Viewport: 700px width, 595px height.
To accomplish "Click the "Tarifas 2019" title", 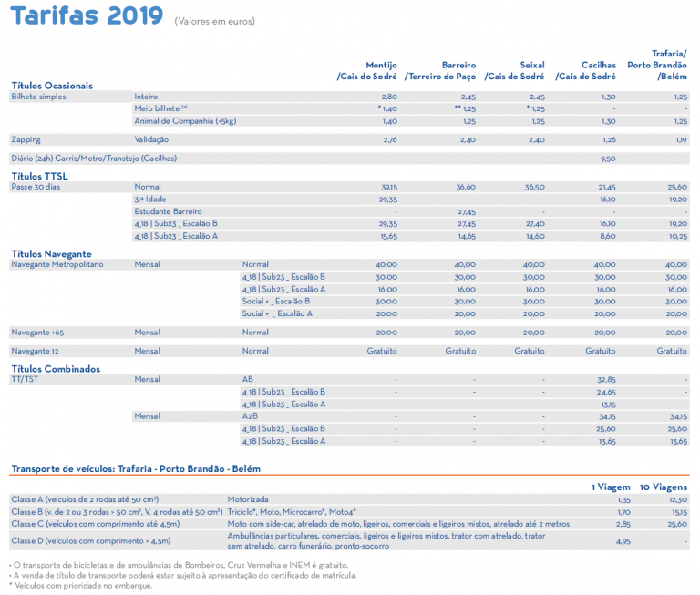I will coord(87,16).
